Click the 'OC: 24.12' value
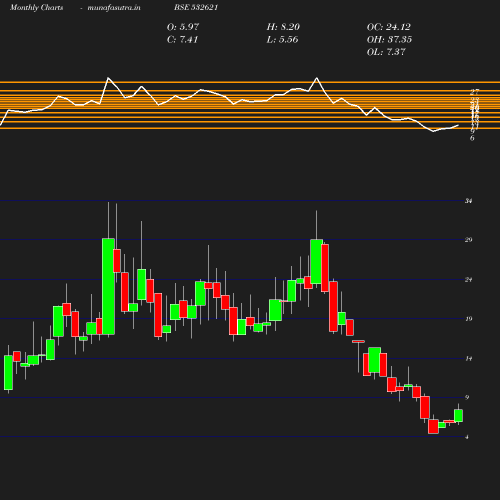The height and width of the screenshot is (500, 500). [389, 27]
